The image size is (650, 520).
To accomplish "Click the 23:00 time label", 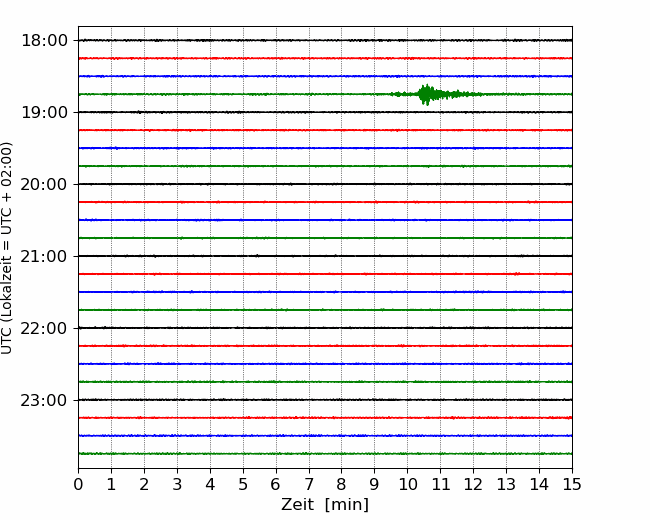I will [x=44, y=400].
